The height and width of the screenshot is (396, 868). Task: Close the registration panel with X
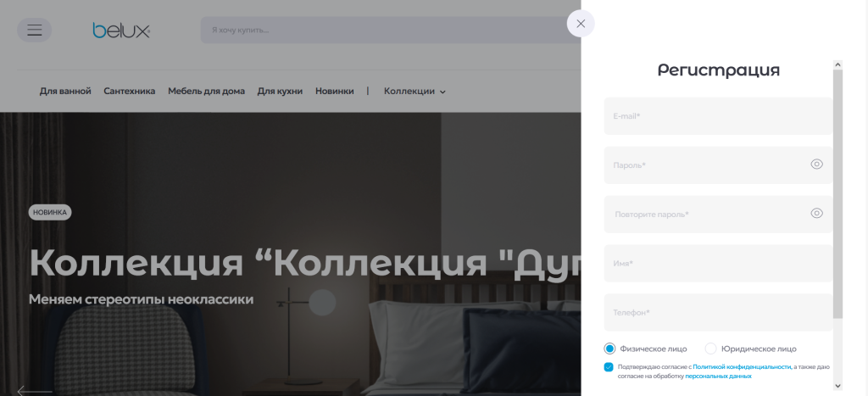pos(581,24)
